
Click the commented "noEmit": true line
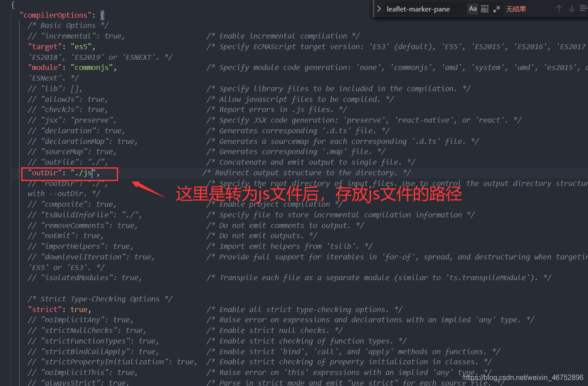coord(66,235)
